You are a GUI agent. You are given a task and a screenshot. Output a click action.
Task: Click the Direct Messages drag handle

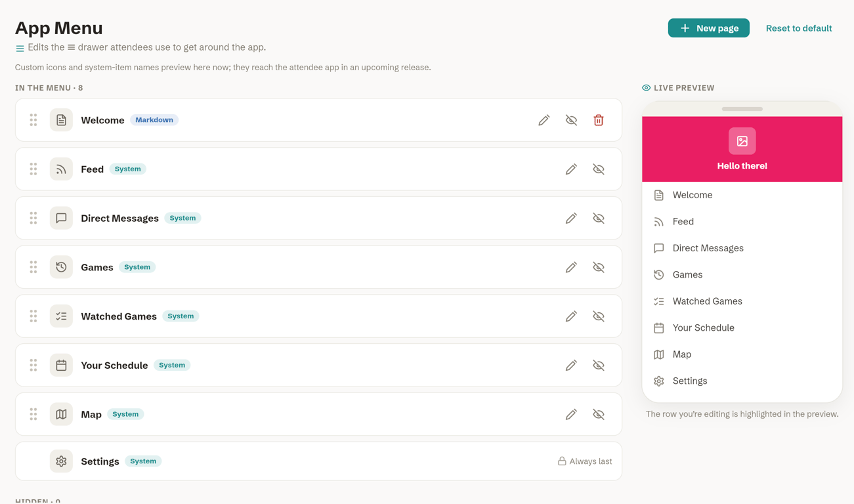click(33, 218)
